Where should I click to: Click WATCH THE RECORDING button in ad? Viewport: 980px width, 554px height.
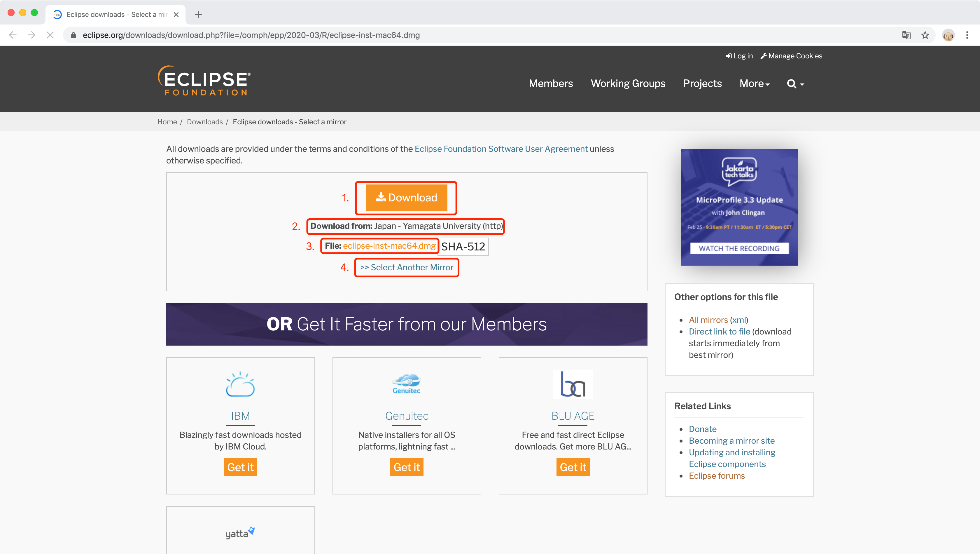[739, 248]
